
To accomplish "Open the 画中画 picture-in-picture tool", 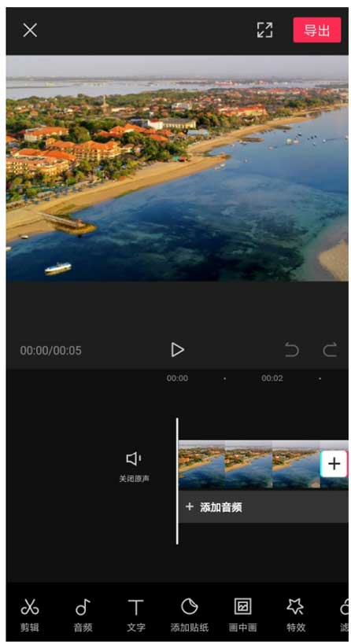I will pyautogui.click(x=243, y=614).
